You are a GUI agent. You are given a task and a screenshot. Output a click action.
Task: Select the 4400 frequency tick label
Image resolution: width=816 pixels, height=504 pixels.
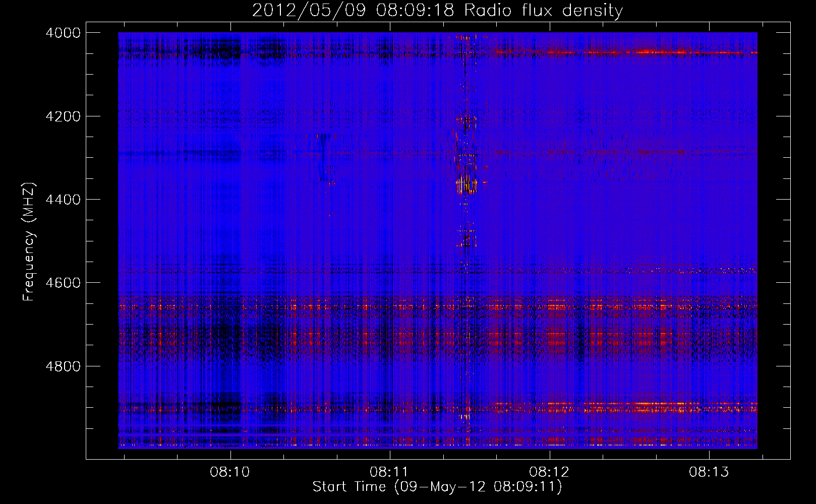pos(63,200)
